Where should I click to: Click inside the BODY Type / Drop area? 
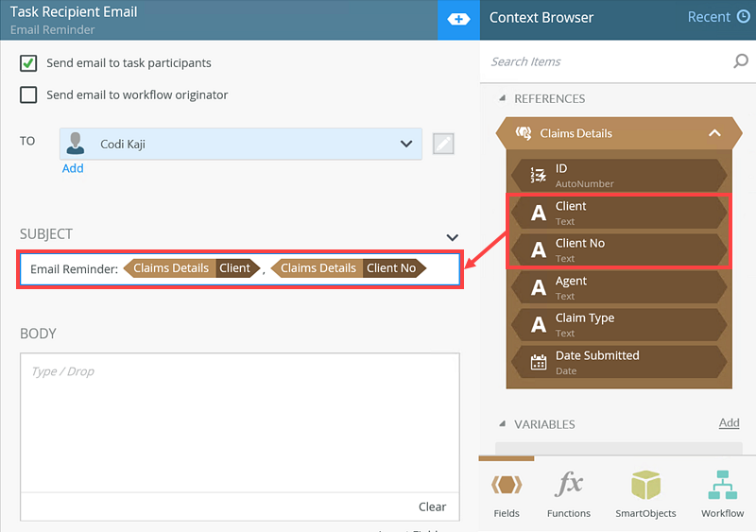pyautogui.click(x=240, y=422)
